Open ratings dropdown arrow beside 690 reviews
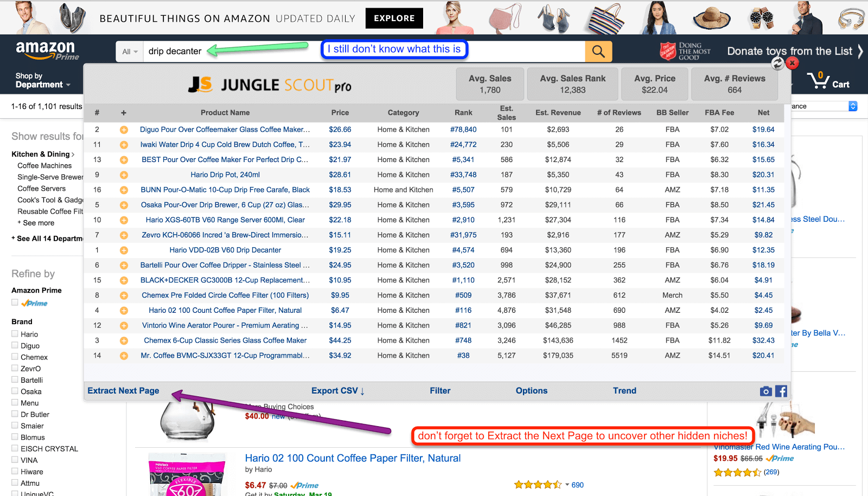This screenshot has height=496, width=868. (x=567, y=485)
